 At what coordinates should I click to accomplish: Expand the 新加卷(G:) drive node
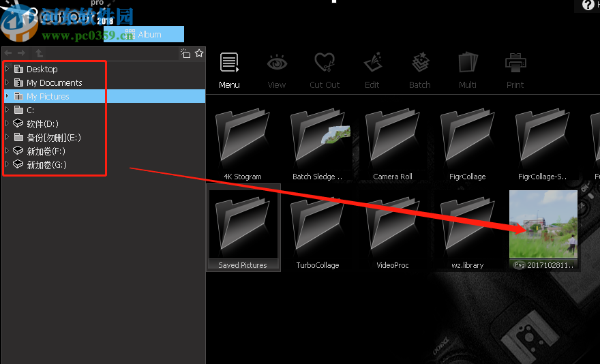coord(7,164)
